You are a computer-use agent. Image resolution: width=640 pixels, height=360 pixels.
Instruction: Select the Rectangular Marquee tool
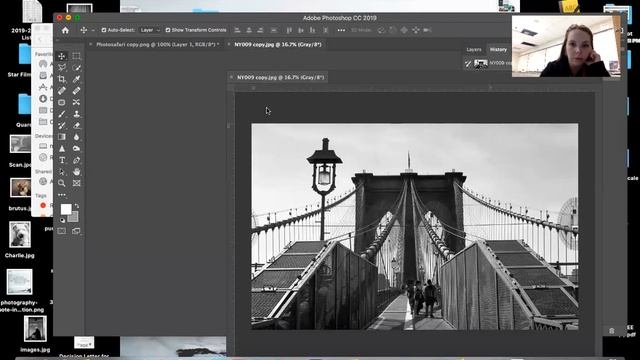coord(76,56)
